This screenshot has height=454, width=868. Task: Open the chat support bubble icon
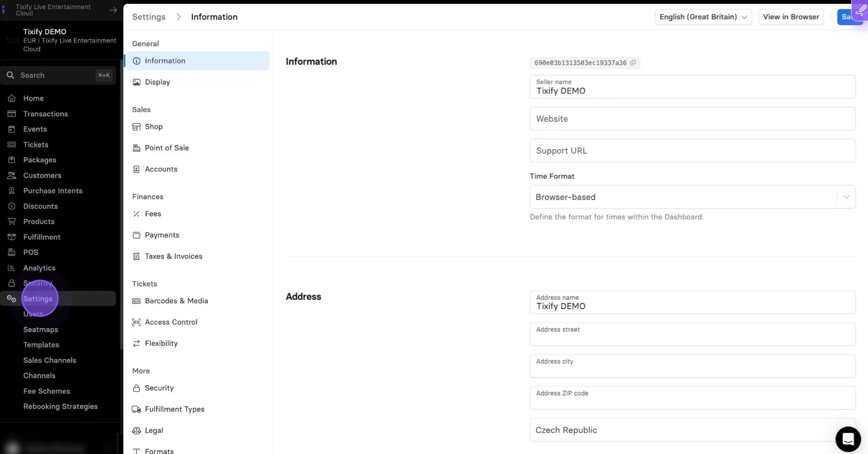tap(848, 439)
